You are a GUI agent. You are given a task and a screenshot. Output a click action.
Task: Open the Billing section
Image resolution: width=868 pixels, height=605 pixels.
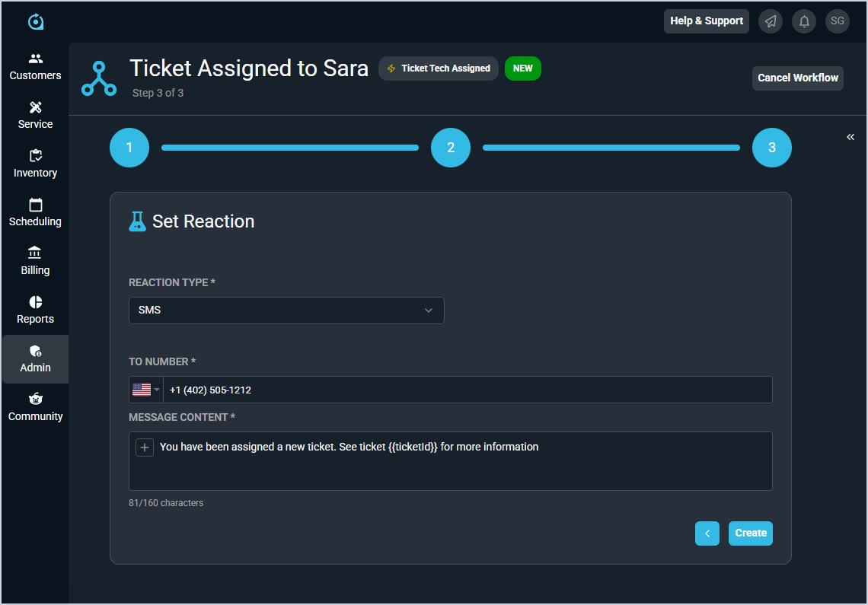point(35,261)
